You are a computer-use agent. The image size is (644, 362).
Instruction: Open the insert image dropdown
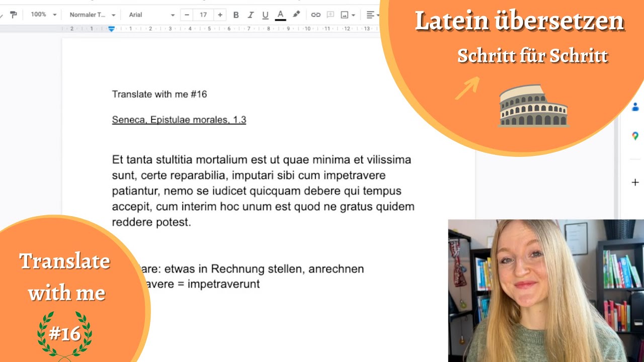click(348, 15)
